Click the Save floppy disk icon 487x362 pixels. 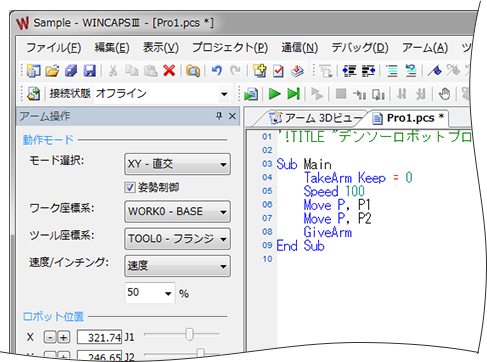coord(90,71)
